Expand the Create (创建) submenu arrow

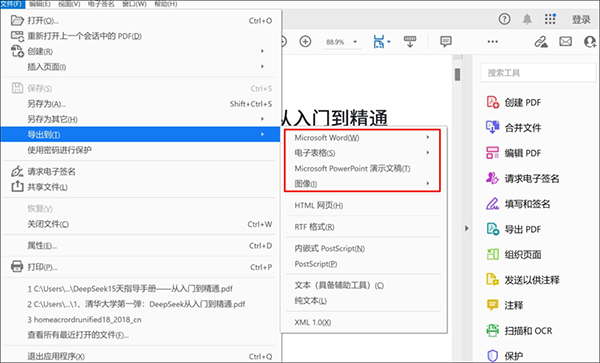(x=262, y=51)
